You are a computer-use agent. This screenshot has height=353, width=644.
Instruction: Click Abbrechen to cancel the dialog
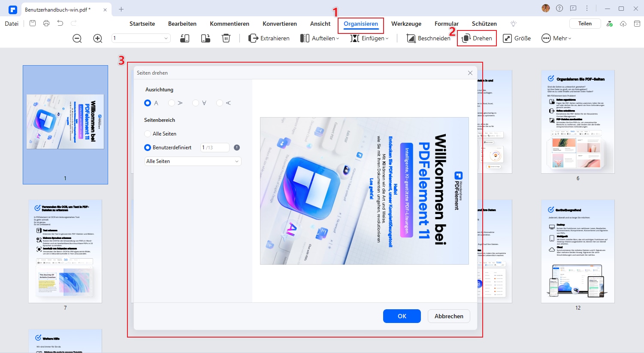pos(449,316)
